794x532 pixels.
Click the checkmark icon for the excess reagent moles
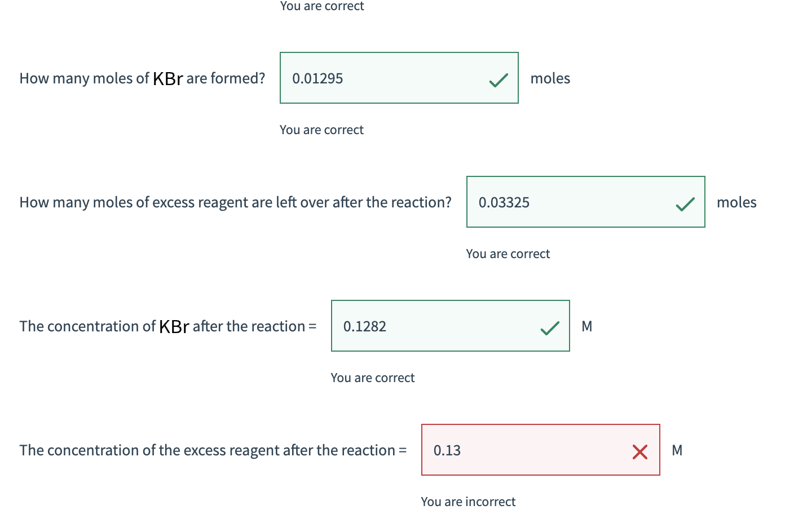685,205
